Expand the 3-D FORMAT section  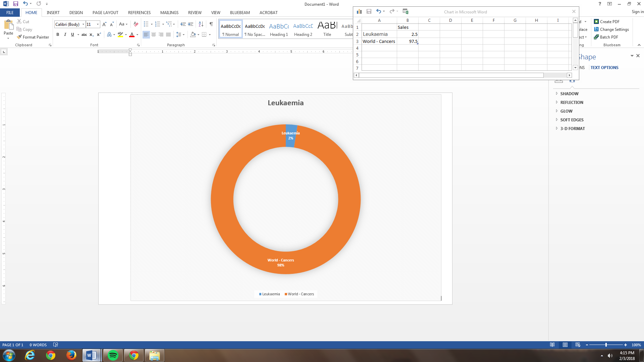tap(572, 128)
